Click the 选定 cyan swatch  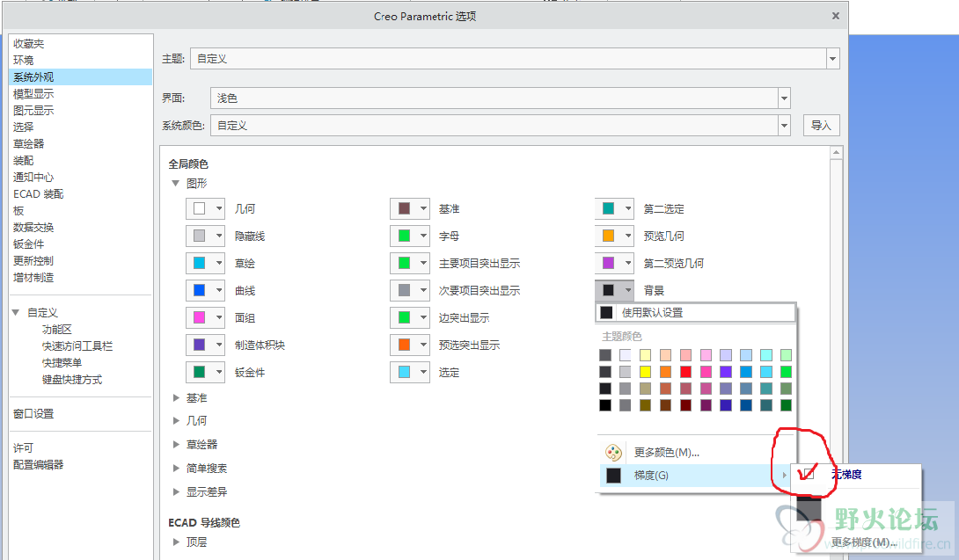[x=404, y=372]
